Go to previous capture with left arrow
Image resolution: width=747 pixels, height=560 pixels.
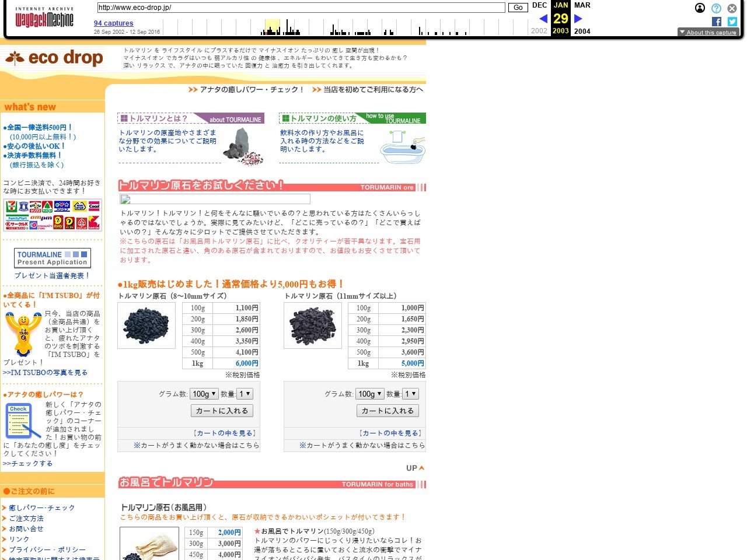click(x=543, y=19)
